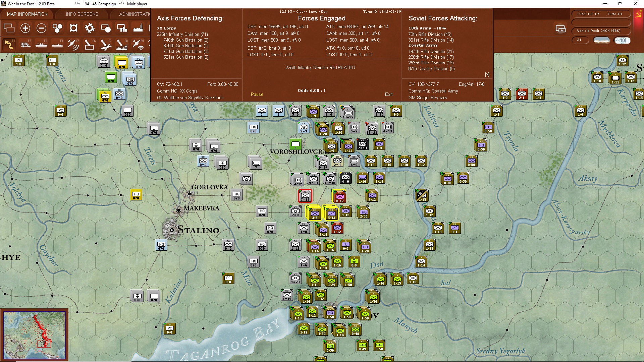Click 87th Cavalry Division (8) entry
The image size is (644, 362).
tap(431, 68)
